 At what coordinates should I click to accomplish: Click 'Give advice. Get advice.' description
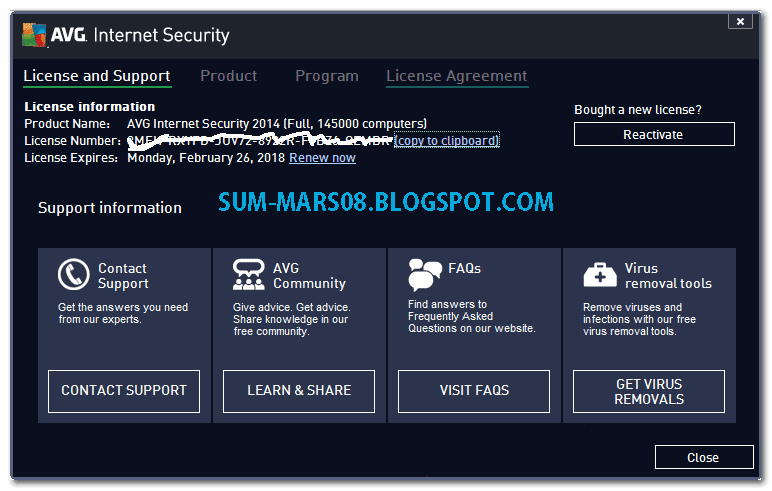tap(291, 319)
